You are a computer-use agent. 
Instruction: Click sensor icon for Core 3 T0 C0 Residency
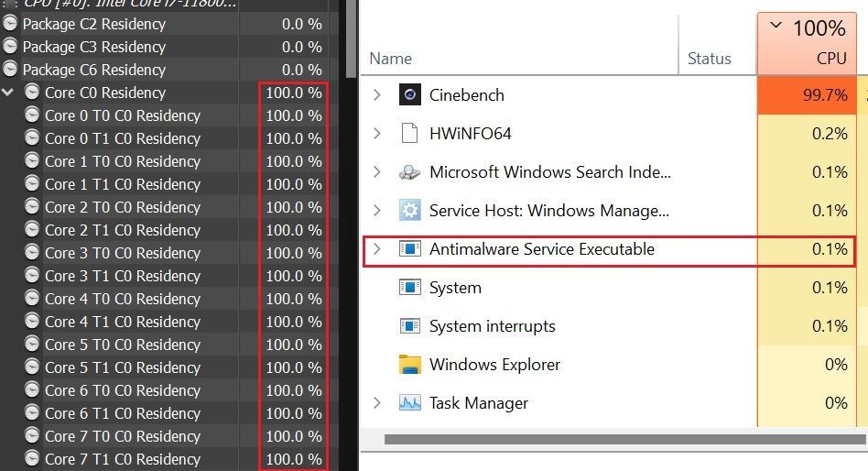point(32,252)
